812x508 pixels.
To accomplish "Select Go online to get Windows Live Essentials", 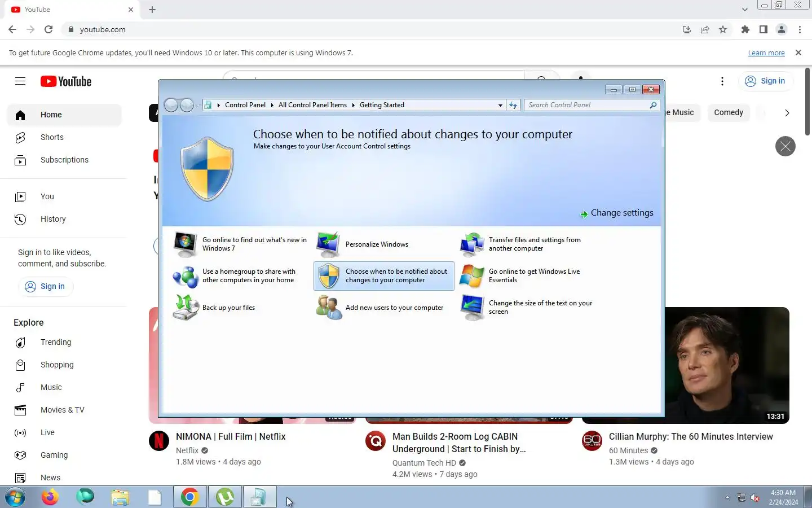I will coord(527,275).
